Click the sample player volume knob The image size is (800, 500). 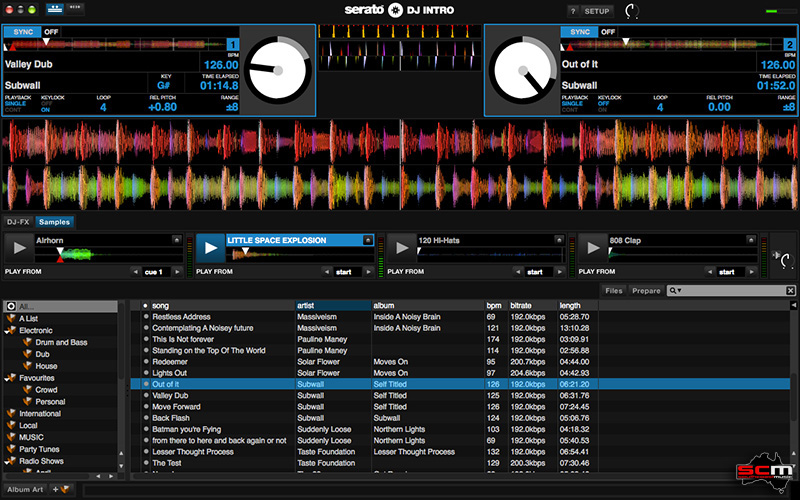784,259
